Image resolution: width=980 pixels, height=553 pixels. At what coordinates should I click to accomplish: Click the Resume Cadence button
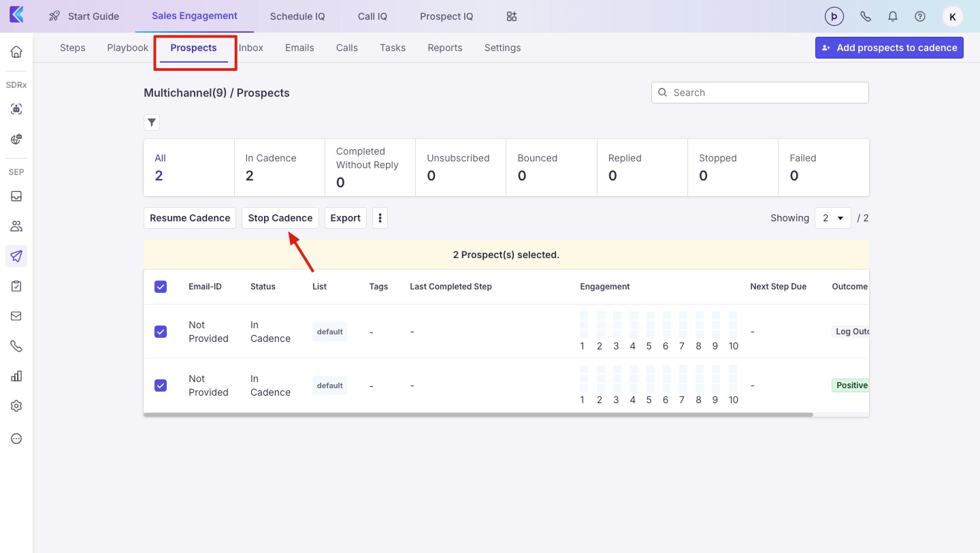(x=190, y=218)
